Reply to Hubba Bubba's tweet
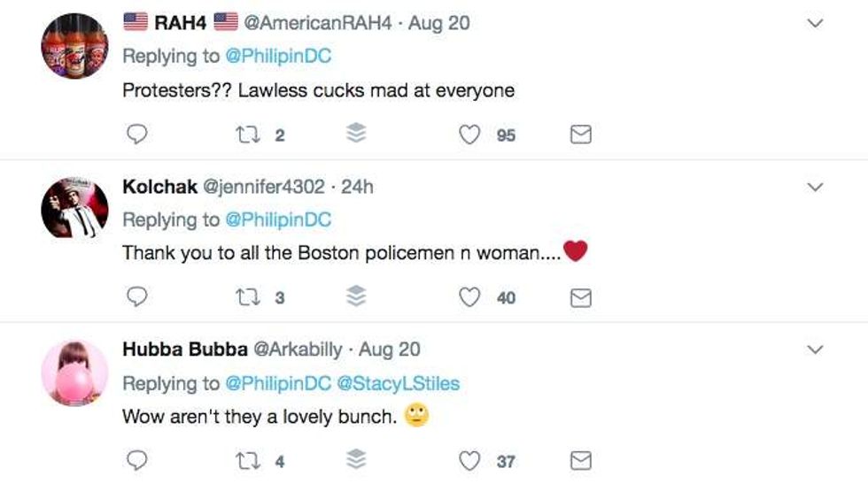The image size is (868, 484). click(x=136, y=461)
